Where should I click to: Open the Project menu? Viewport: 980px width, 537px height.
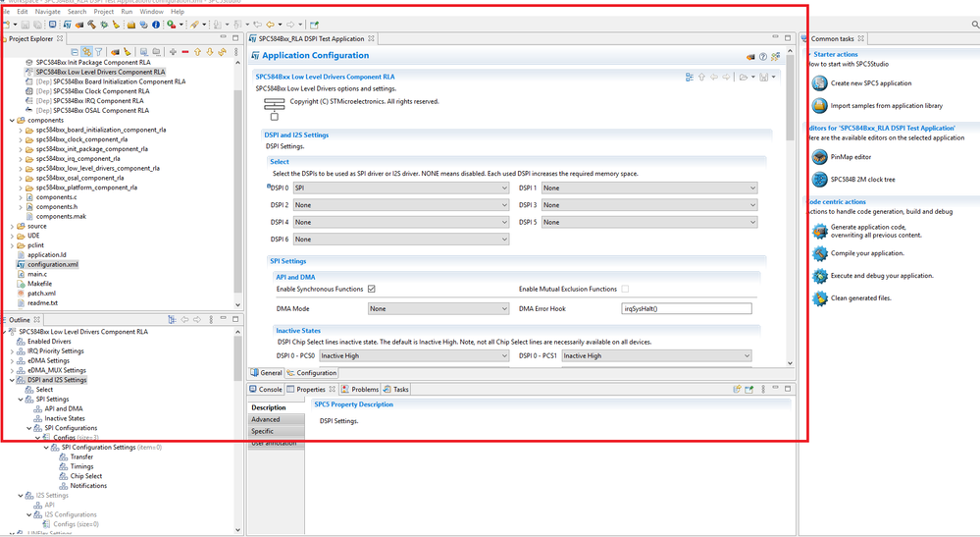coord(104,11)
